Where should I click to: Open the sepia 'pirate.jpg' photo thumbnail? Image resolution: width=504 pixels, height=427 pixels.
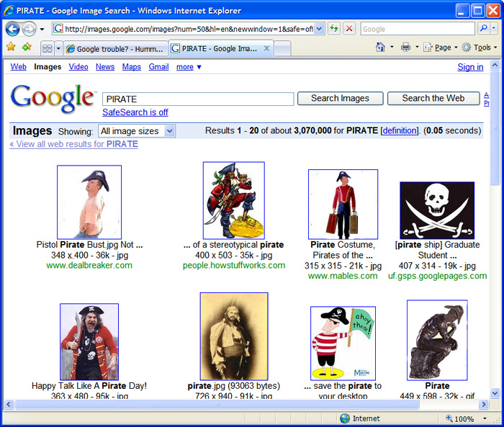234,336
